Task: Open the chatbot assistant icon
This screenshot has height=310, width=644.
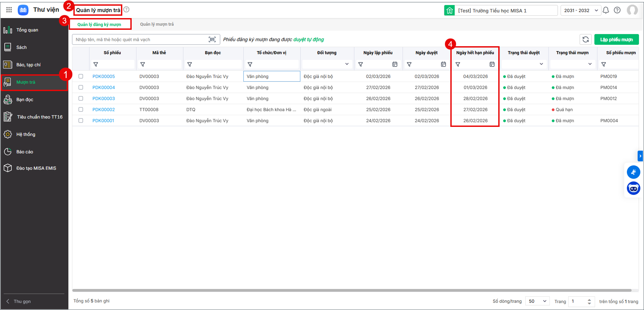Action: pos(633,188)
